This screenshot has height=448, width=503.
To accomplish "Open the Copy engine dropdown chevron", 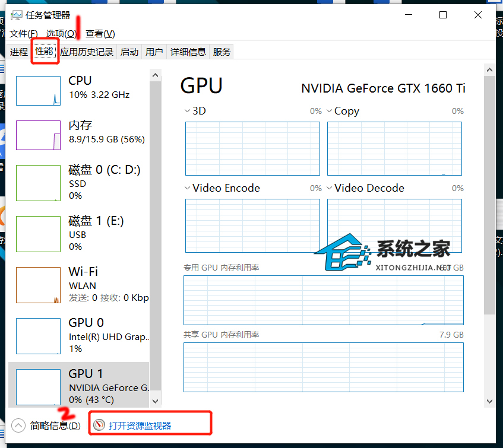I will coord(329,111).
